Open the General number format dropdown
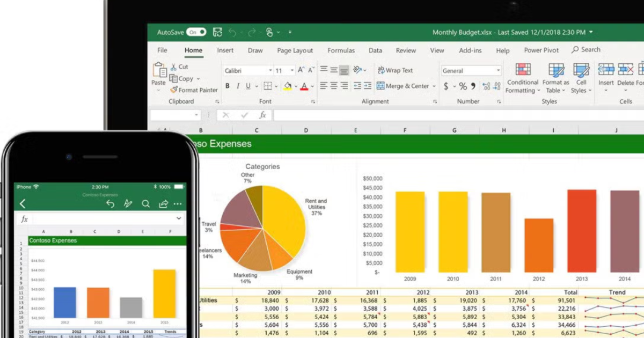Viewport: 644px width, 338px height. [498, 71]
